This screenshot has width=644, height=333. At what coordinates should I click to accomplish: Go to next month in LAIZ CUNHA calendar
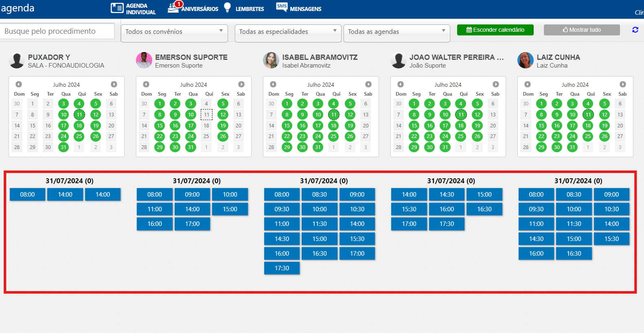(x=623, y=84)
